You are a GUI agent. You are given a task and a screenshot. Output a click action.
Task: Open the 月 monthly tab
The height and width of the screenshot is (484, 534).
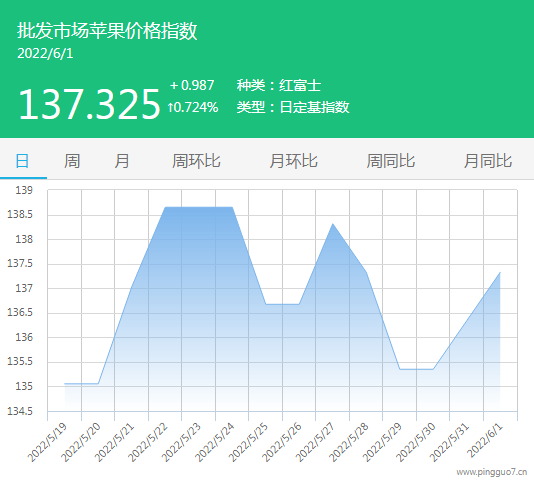(122, 161)
